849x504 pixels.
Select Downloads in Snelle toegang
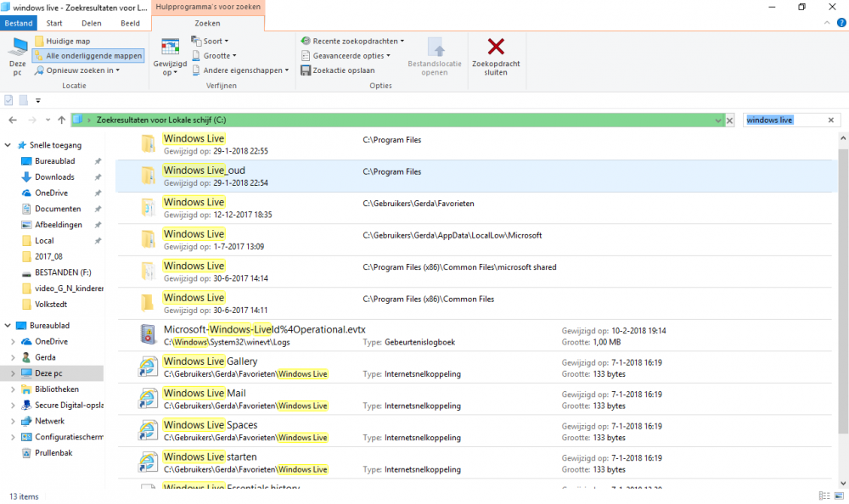click(54, 177)
